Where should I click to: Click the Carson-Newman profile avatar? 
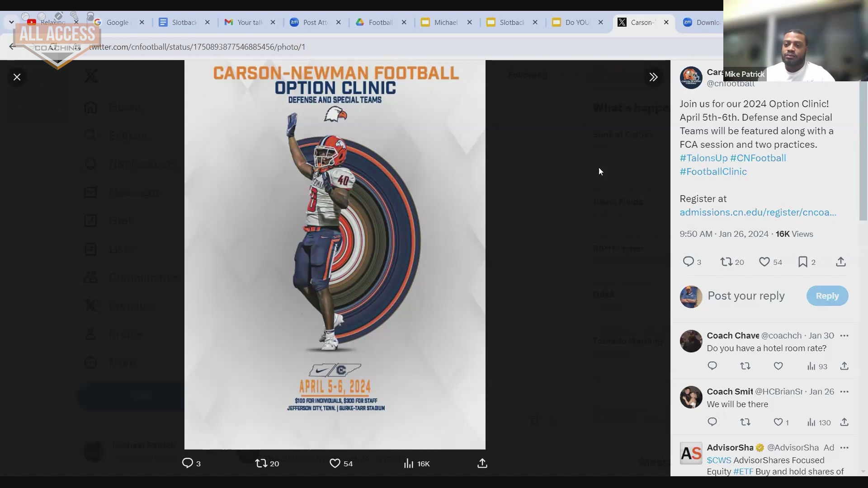click(691, 78)
